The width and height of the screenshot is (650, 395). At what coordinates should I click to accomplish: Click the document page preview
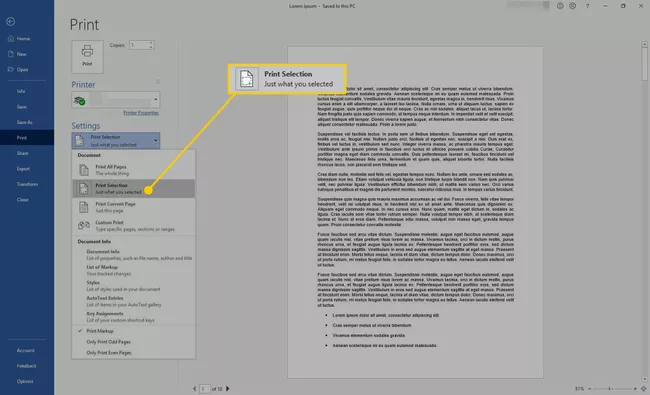point(415,212)
